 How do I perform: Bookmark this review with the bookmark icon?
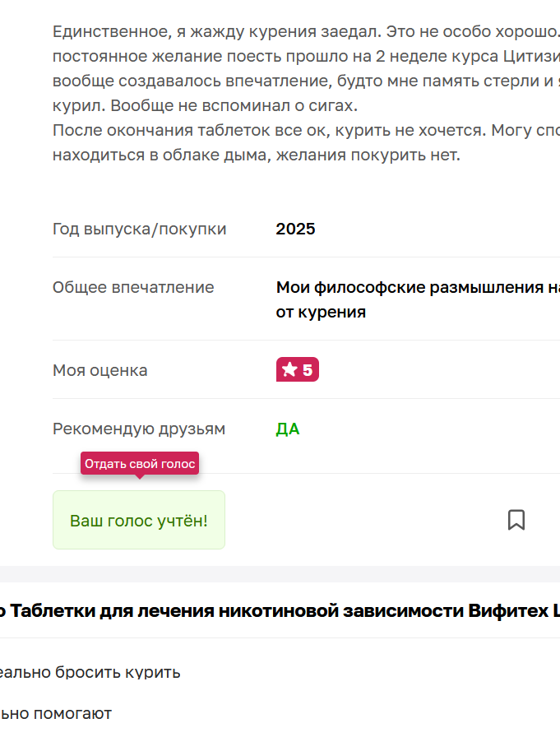pos(516,520)
